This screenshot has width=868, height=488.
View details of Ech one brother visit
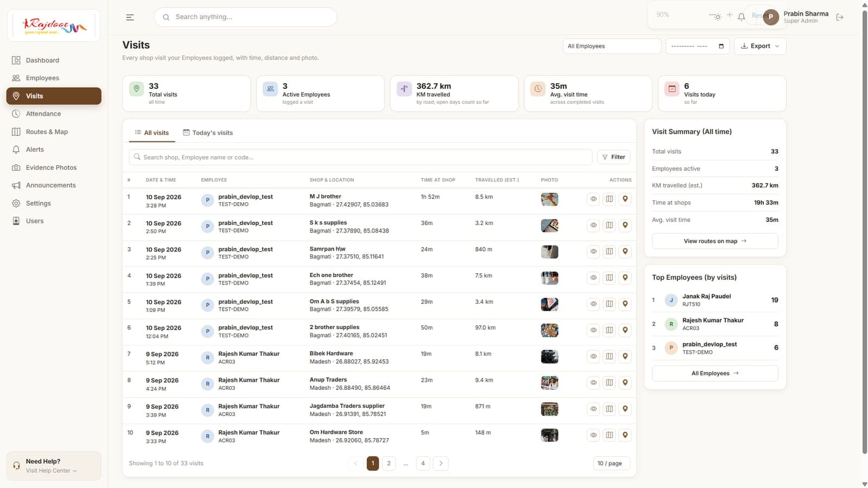tap(593, 278)
